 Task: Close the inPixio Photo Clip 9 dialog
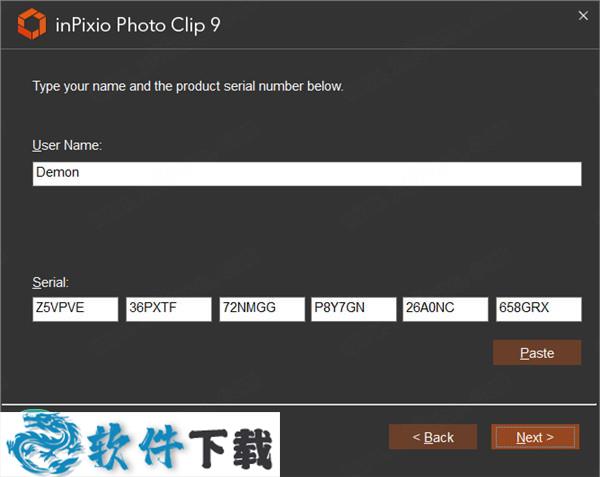click(583, 15)
